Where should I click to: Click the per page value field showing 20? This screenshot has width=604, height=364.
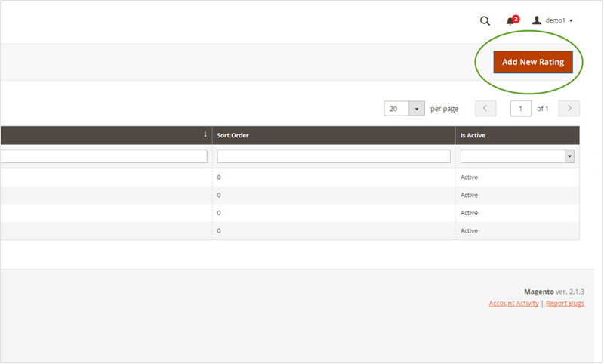tap(396, 109)
